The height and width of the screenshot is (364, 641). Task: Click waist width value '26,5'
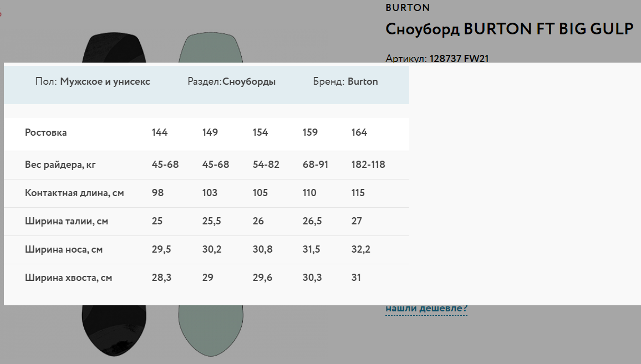click(x=312, y=221)
